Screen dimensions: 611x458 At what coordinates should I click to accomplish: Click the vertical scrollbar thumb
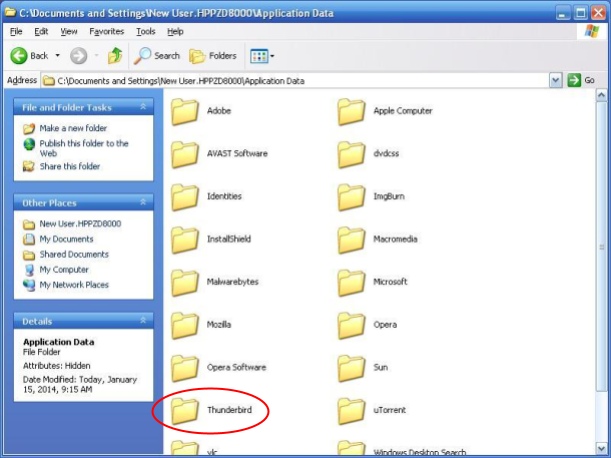pyautogui.click(x=601, y=247)
